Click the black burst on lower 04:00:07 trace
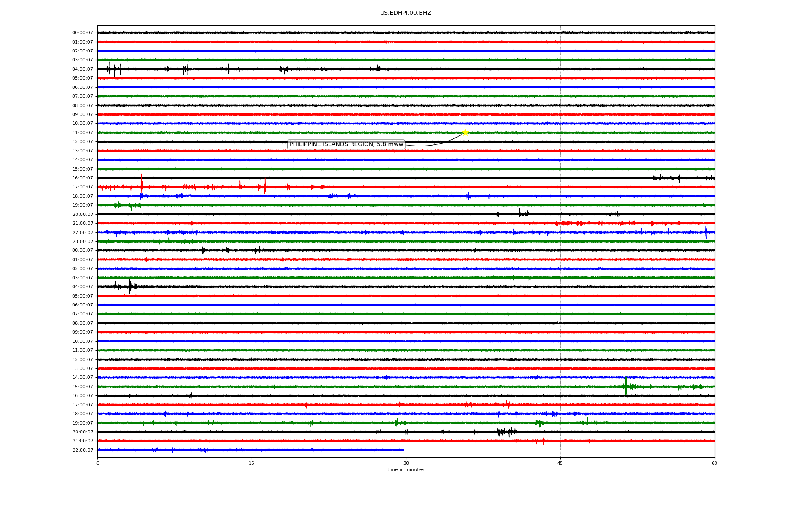812x508 pixels. [x=129, y=287]
